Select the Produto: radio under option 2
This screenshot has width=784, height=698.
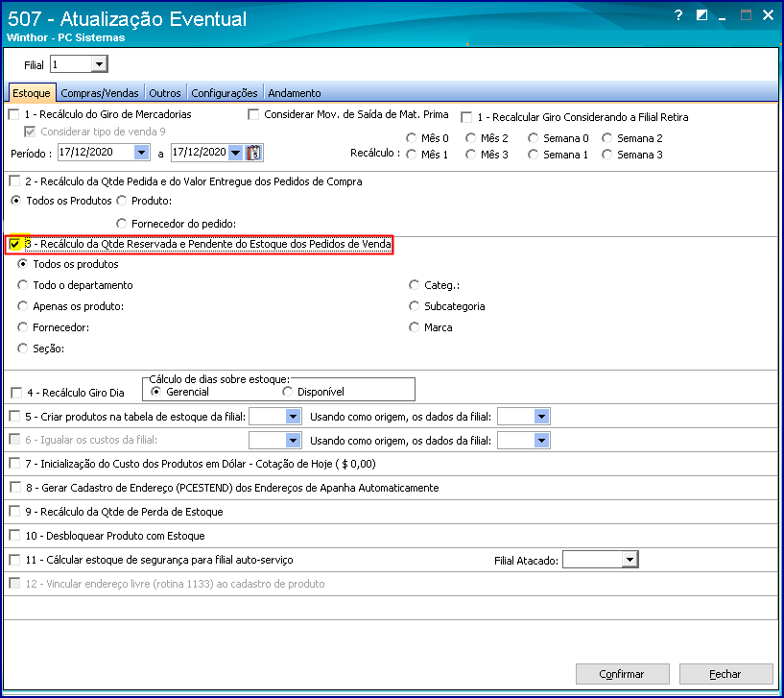pos(122,201)
